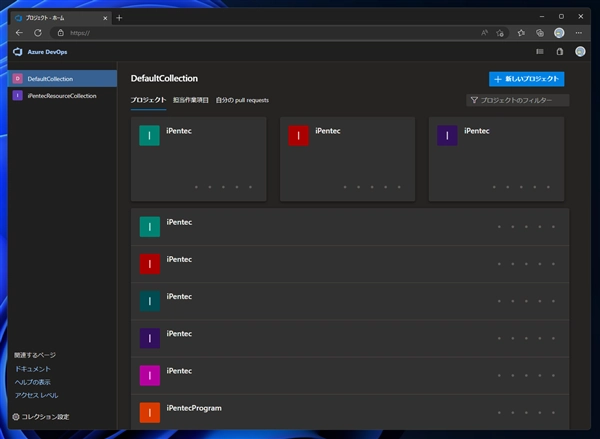Click the DefaultCollection page heading
The width and height of the screenshot is (600, 439).
pos(164,78)
